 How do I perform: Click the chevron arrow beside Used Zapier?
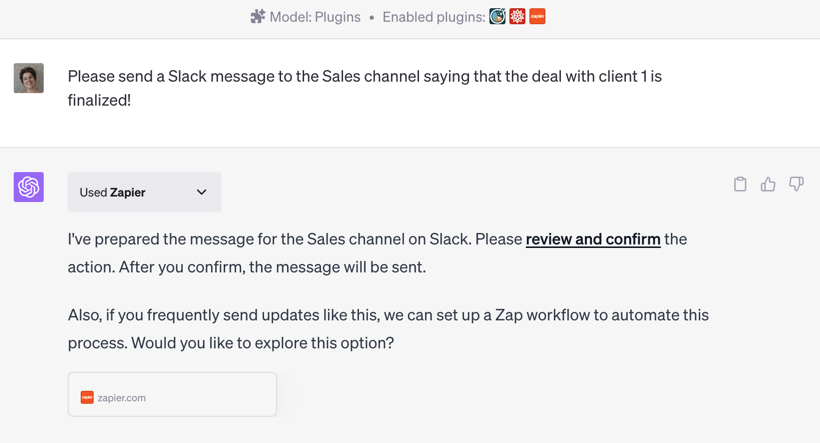201,192
